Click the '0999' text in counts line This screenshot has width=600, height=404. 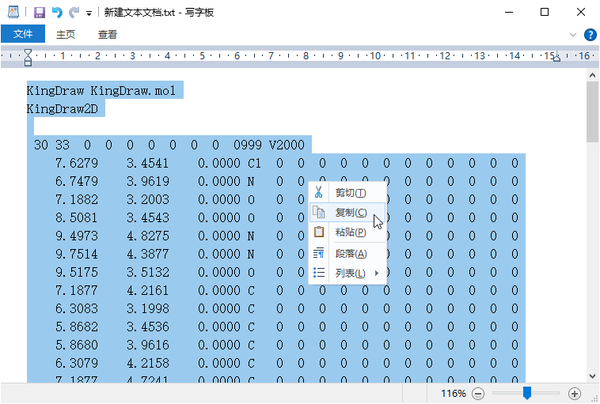pyautogui.click(x=248, y=145)
